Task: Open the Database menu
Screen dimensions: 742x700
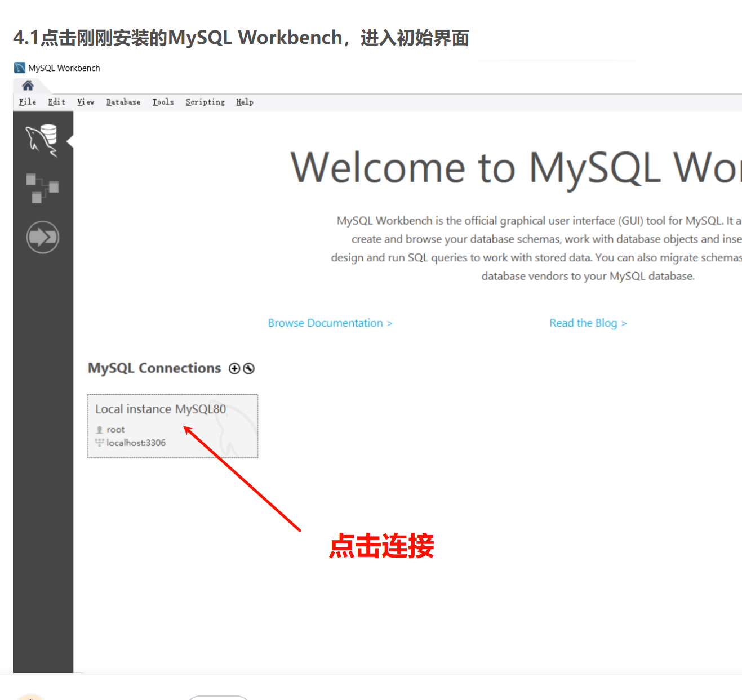Action: [x=123, y=102]
